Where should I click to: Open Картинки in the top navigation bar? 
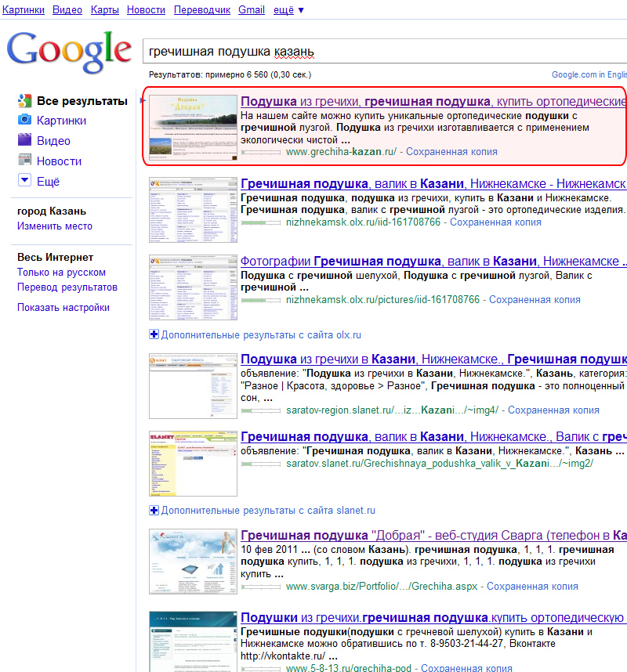pos(24,9)
